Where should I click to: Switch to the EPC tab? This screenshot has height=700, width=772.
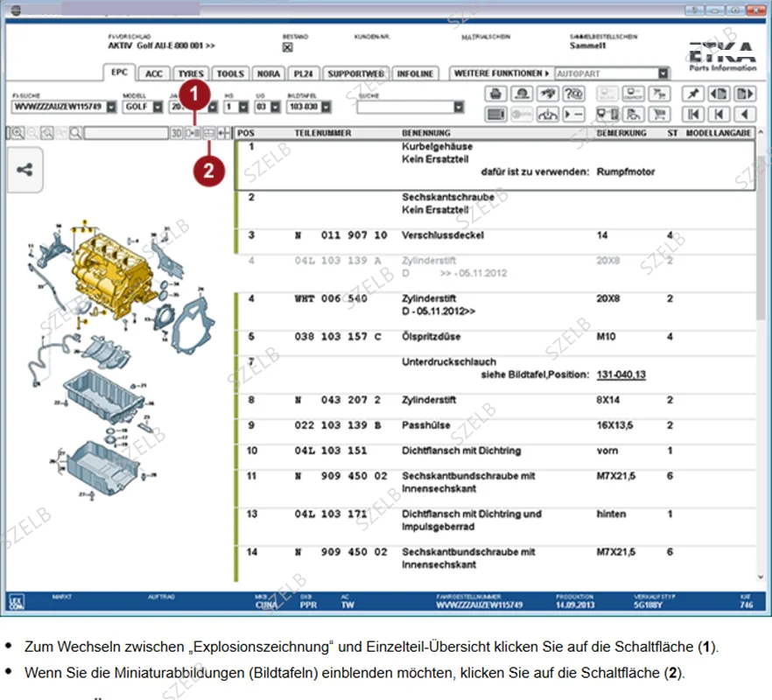119,73
